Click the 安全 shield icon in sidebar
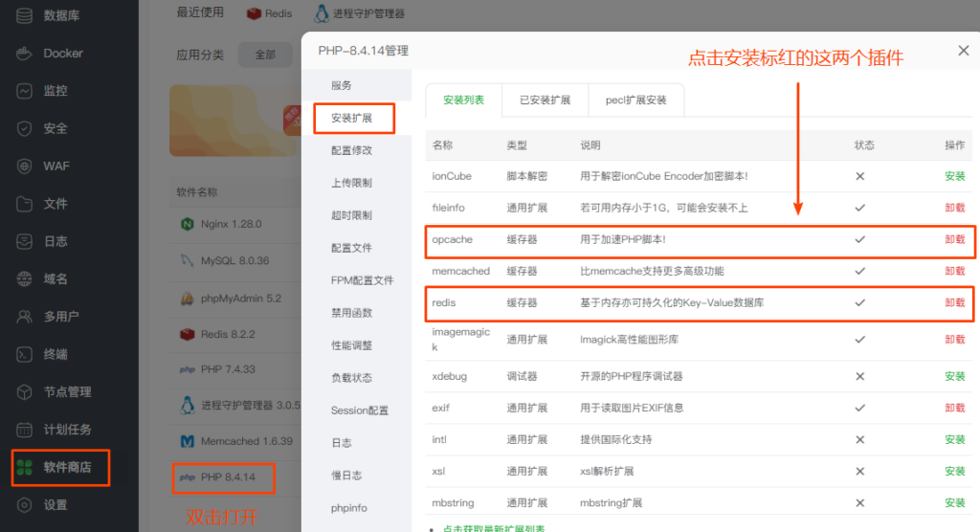 [x=24, y=128]
